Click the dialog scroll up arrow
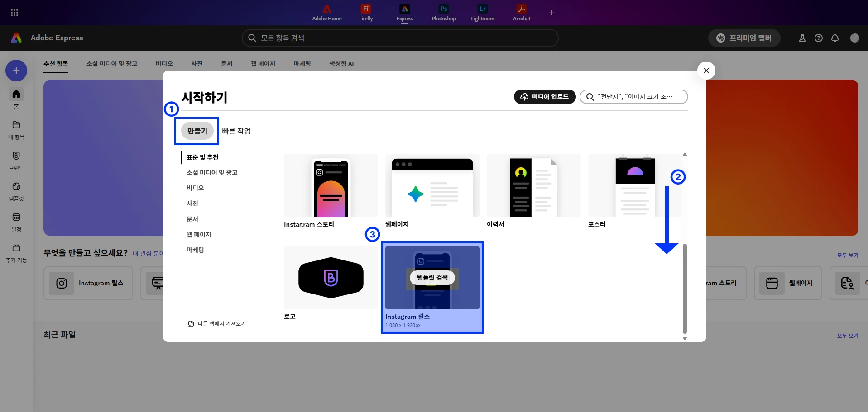Viewport: 868px width, 412px height. pos(685,155)
